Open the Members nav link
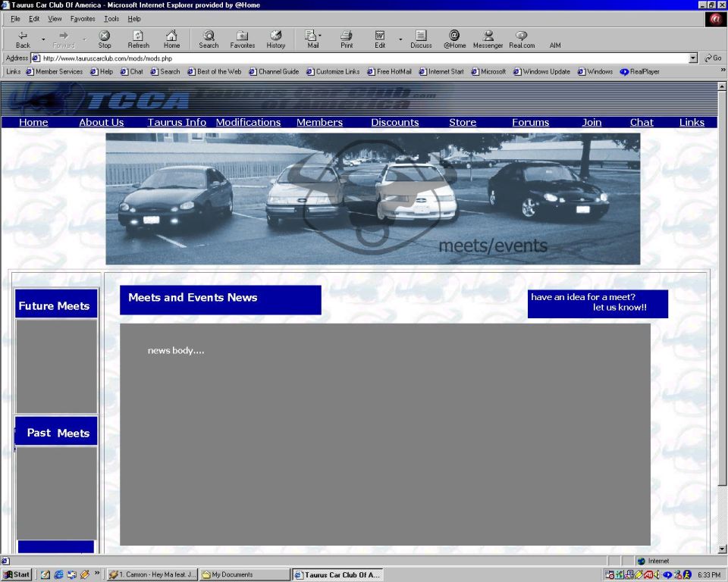Viewport: 728px width, 582px height. click(x=319, y=122)
